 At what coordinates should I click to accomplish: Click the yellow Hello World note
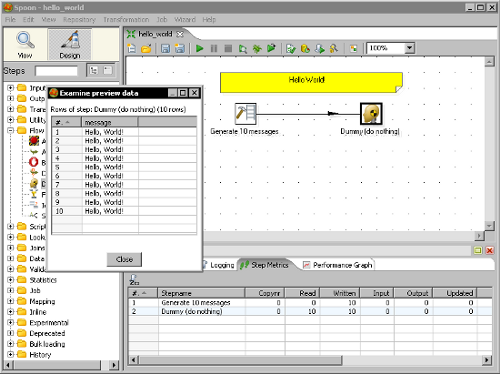[311, 82]
